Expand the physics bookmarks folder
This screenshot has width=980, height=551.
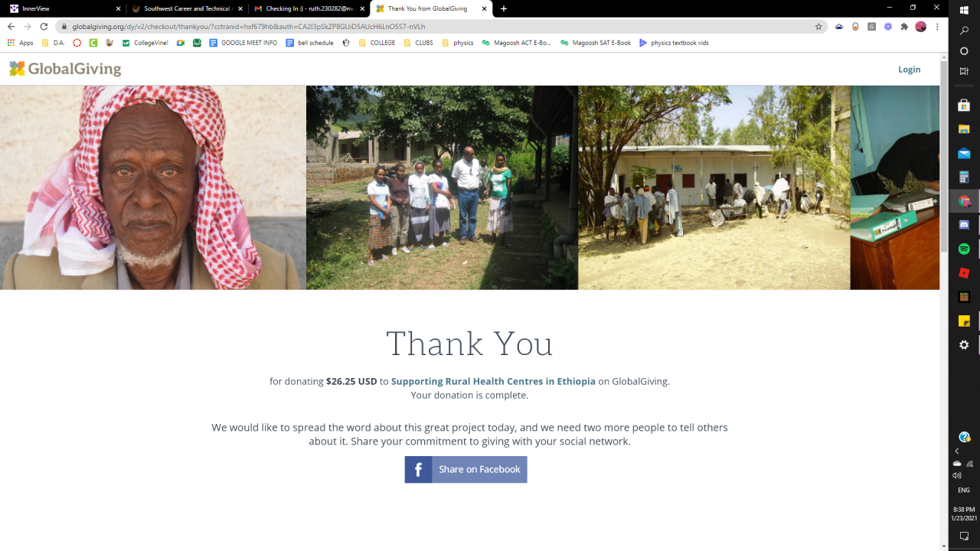pyautogui.click(x=457, y=43)
